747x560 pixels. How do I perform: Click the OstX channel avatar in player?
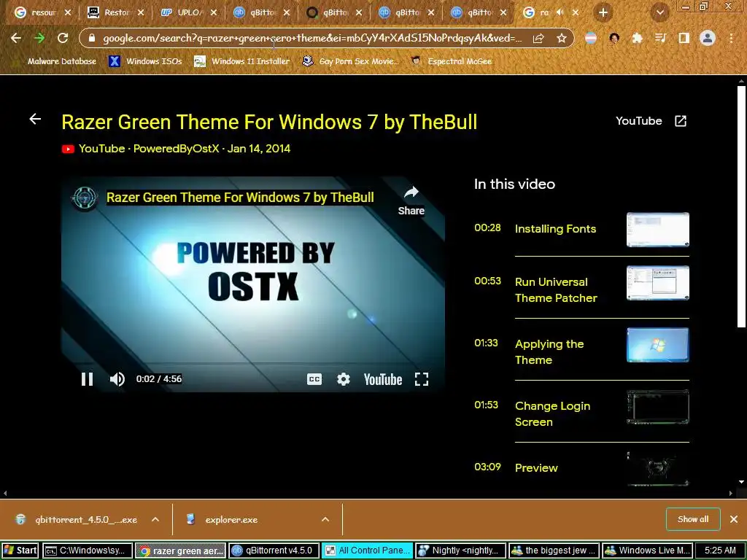[x=85, y=198]
